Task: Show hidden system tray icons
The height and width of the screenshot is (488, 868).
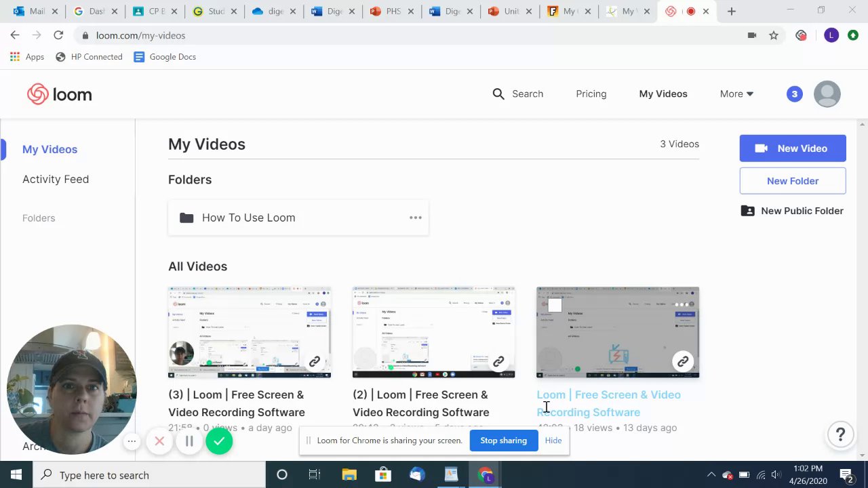Action: (x=711, y=475)
